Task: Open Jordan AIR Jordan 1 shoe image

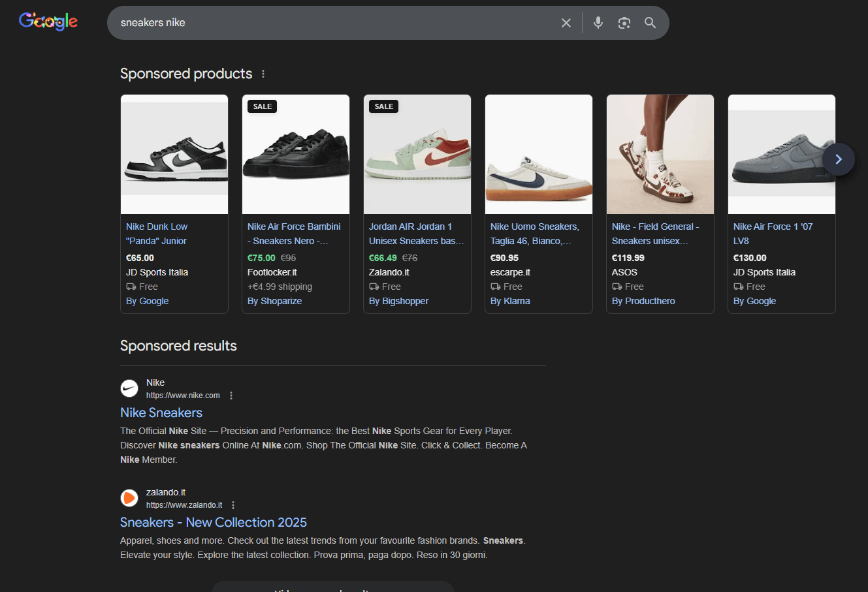Action: [417, 155]
